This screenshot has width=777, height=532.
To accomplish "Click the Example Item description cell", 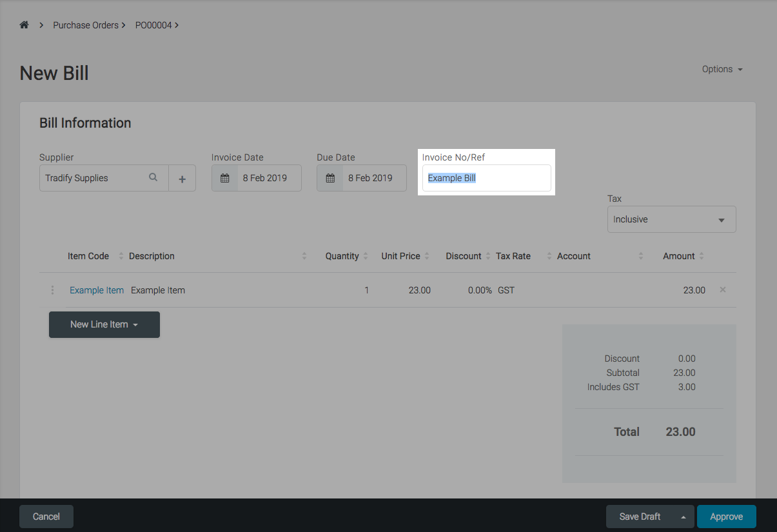I will point(158,290).
